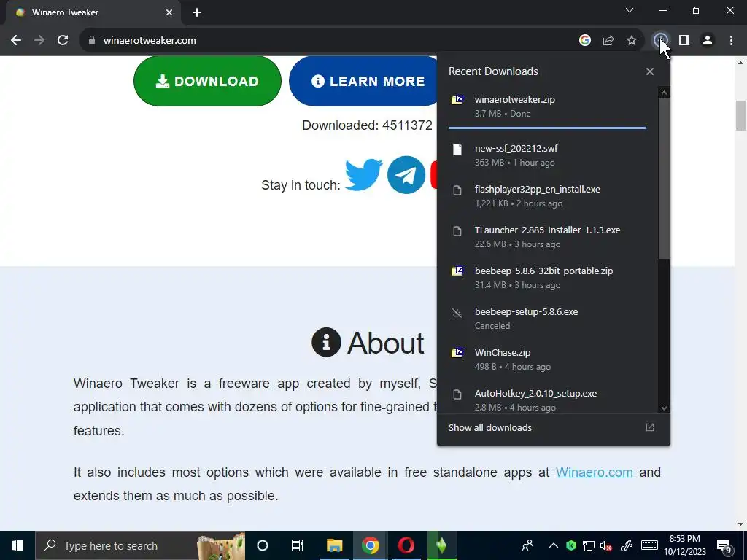Open the browser side panel
The height and width of the screenshot is (560, 747).
click(x=684, y=41)
